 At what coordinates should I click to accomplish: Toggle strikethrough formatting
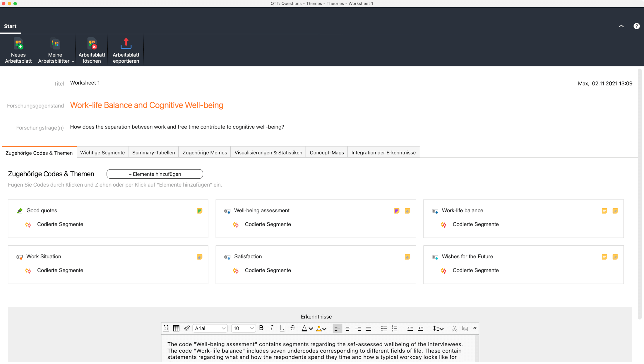pos(292,328)
